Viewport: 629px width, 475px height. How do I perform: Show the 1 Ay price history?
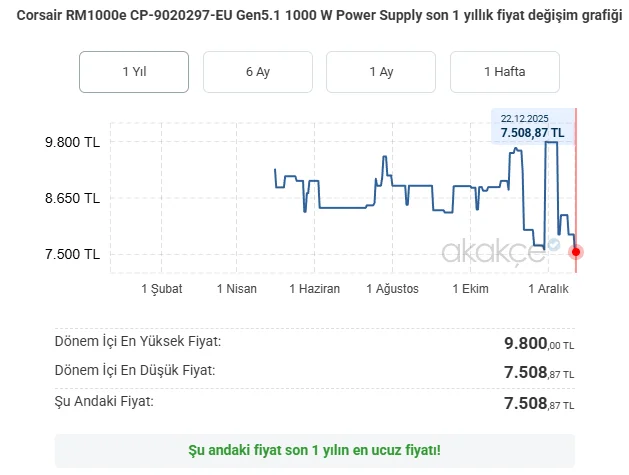[381, 72]
